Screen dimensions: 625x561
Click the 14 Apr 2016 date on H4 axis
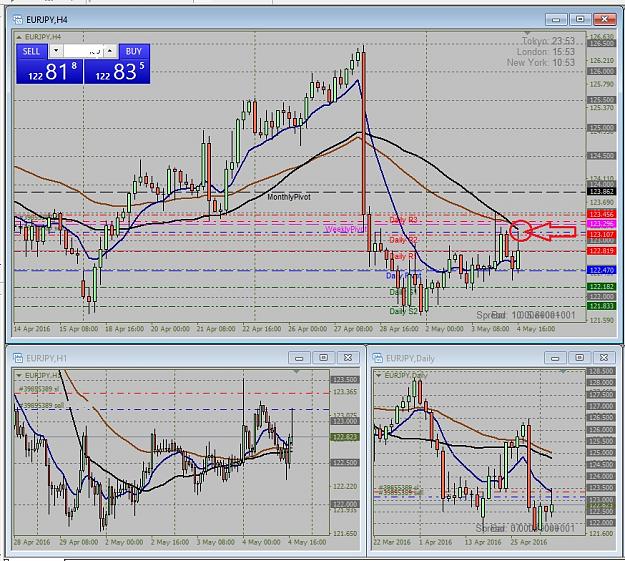(x=32, y=329)
